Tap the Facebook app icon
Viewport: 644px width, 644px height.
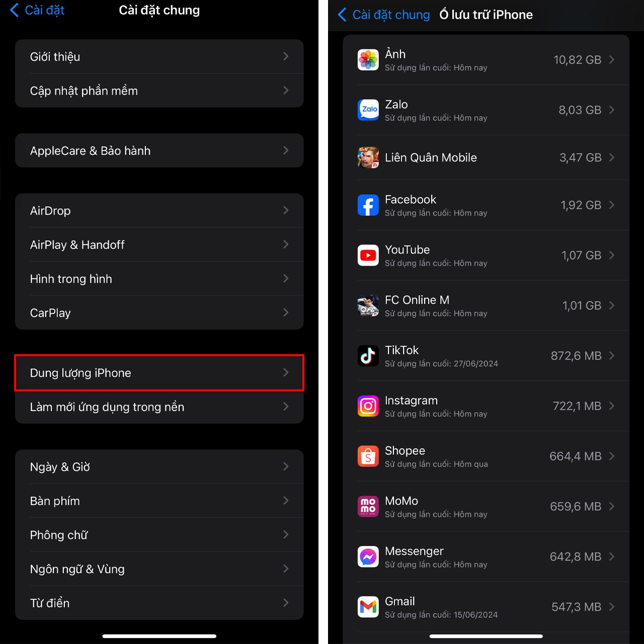368,205
